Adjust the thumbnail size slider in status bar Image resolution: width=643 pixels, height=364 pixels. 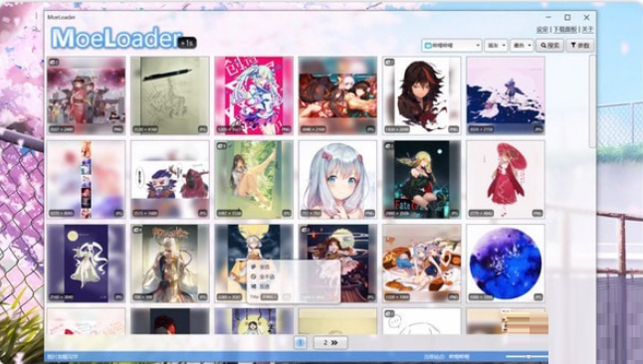click(x=527, y=357)
